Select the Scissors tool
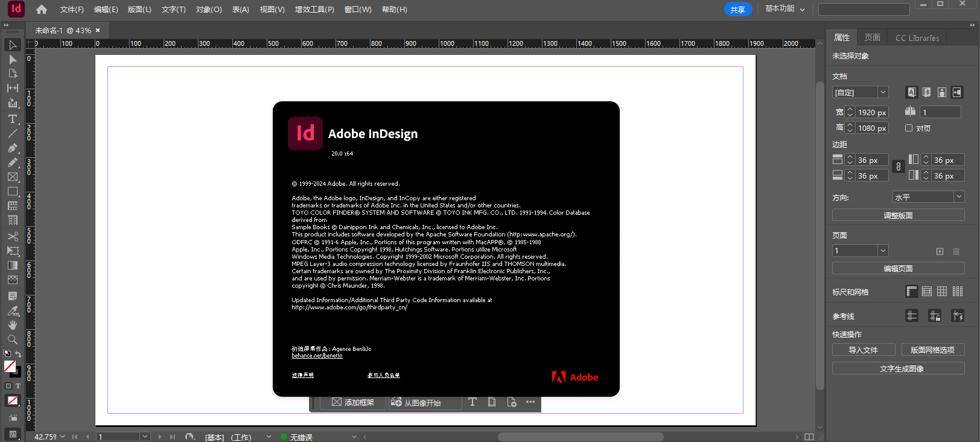 point(13,236)
